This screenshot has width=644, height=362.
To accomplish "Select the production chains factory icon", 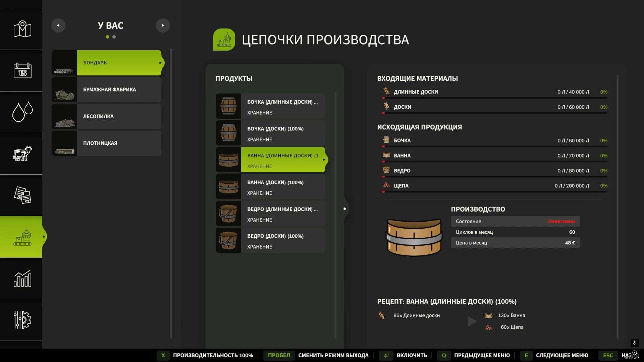I will pos(22,237).
